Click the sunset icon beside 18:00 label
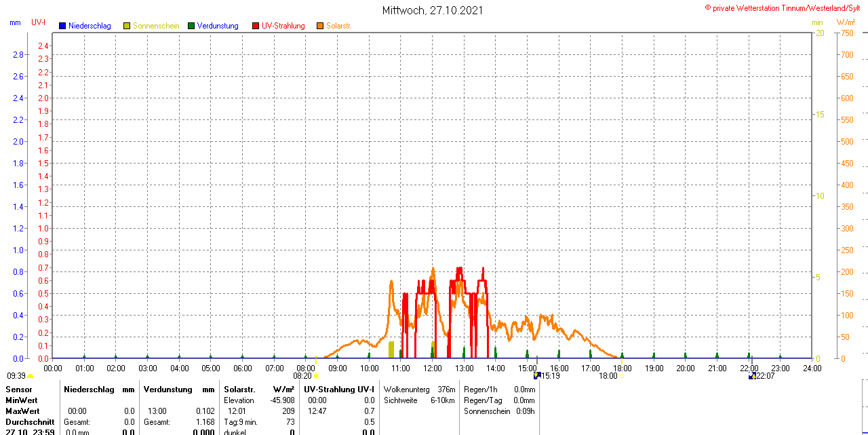 621,375
